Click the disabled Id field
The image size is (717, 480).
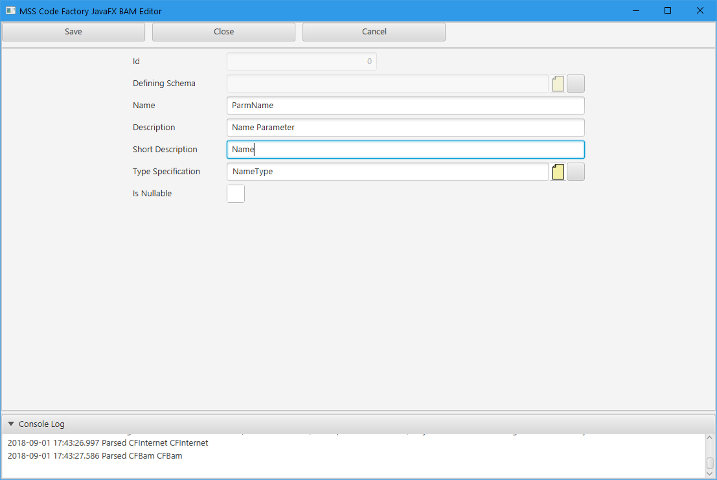pos(301,62)
